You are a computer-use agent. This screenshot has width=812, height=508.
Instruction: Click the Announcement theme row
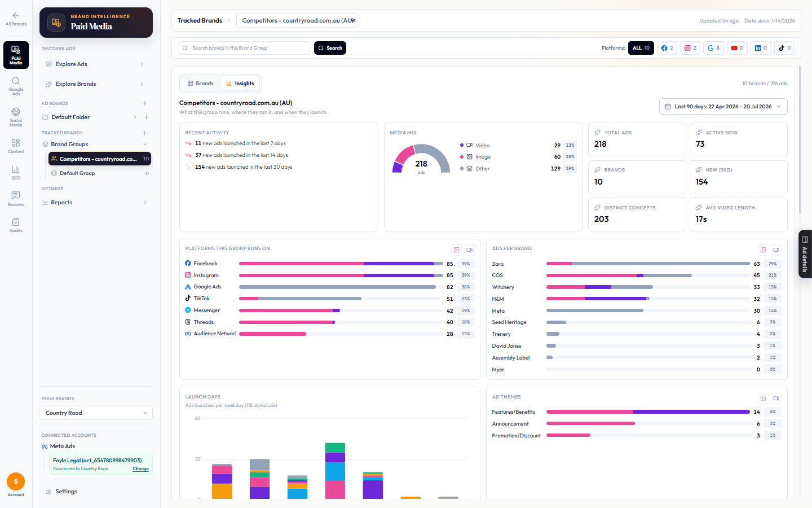pyautogui.click(x=637, y=424)
